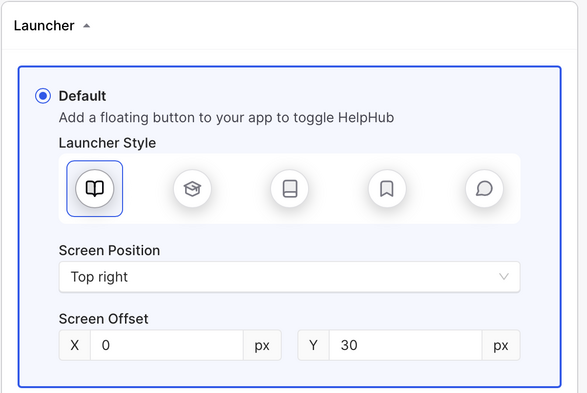Click the px unit after X offset
This screenshot has width=587, height=393.
[262, 345]
